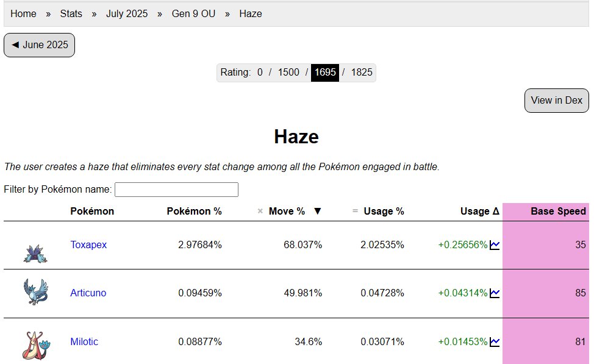Select rating cutoff 0
This screenshot has height=364, width=594.
[x=260, y=73]
